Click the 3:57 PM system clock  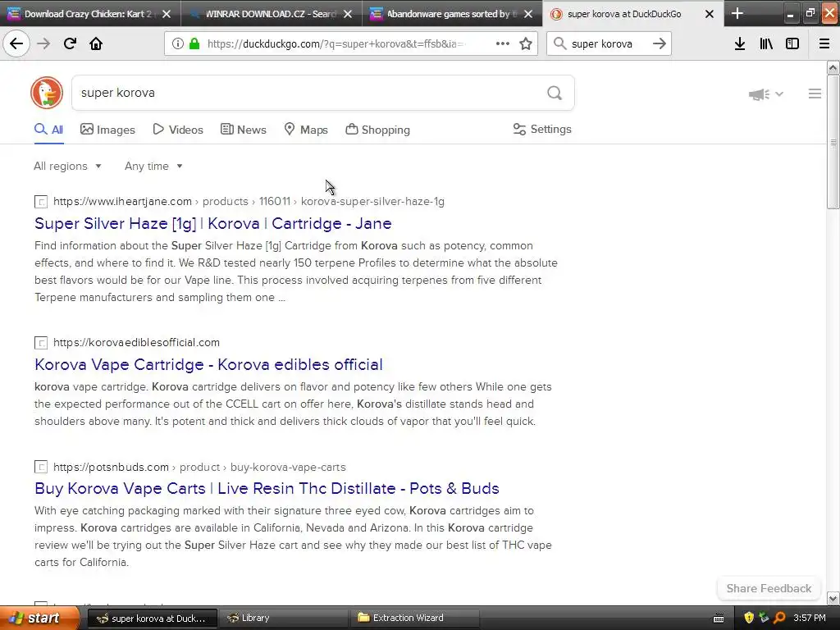pos(809,618)
